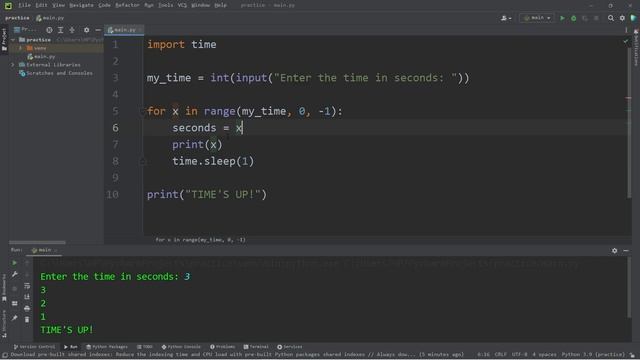The width and height of the screenshot is (640, 360).
Task: Click the Project panel horizontal scrollbar
Action: [x=37, y=242]
